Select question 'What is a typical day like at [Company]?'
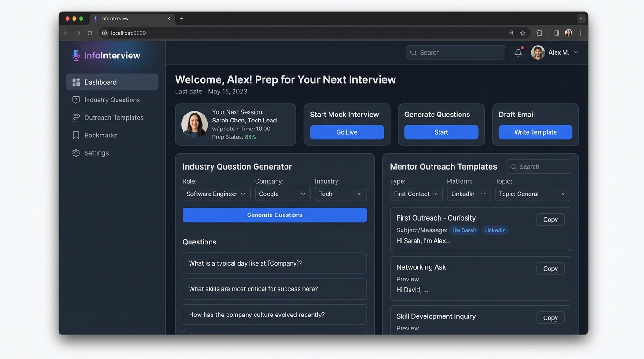The image size is (644, 359). pyautogui.click(x=275, y=263)
